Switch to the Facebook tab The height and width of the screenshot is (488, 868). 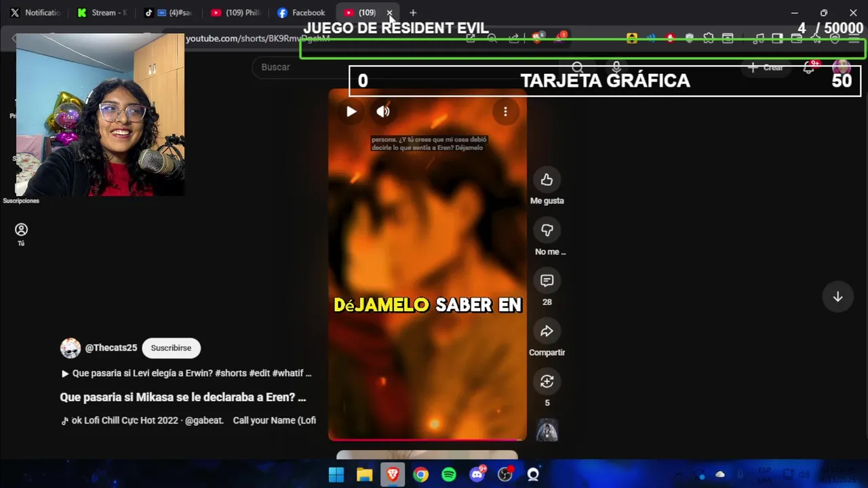(302, 12)
